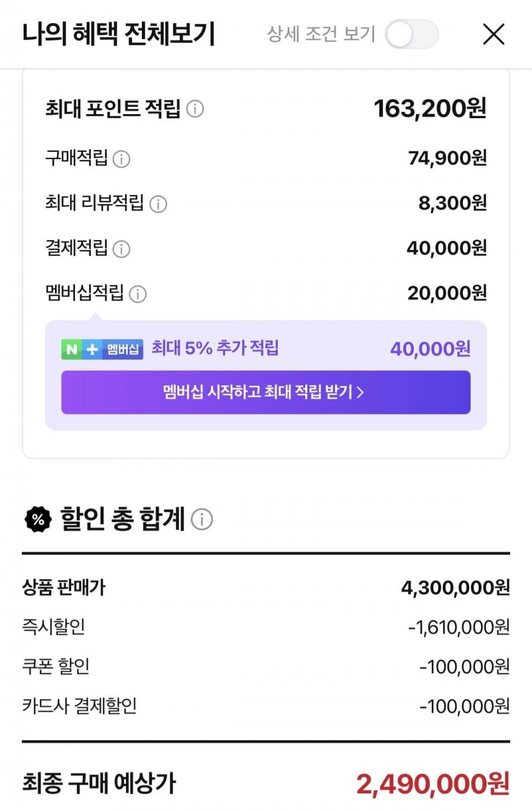View 멤버십적립 info tooltip icon

click(x=138, y=294)
